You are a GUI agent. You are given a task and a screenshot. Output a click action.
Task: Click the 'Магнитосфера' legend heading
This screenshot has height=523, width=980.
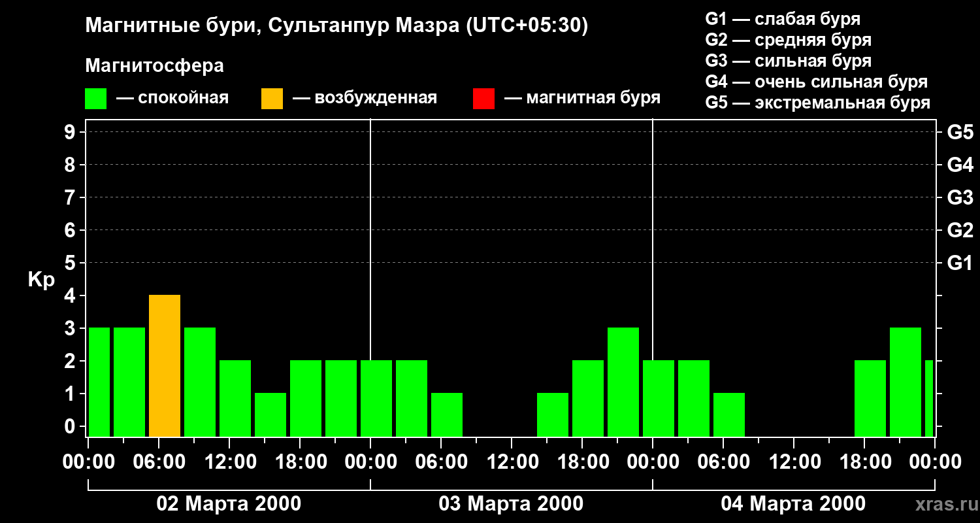[x=154, y=66]
